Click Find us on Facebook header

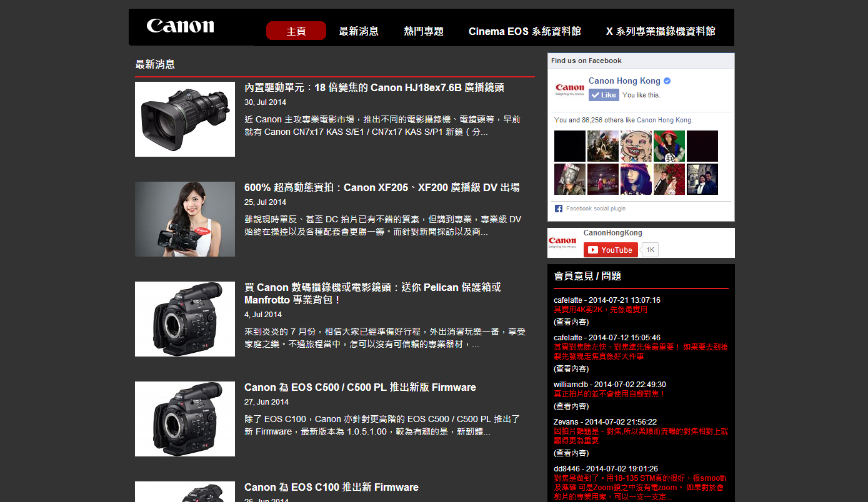tap(586, 61)
